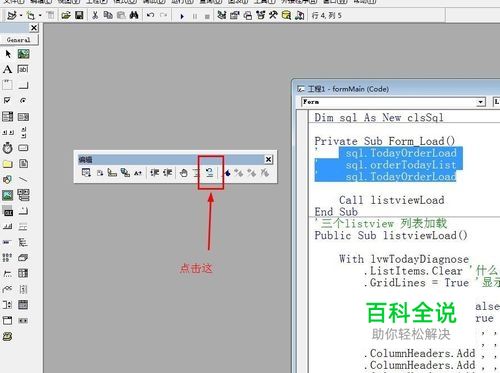Open the Project Explorer from the toolbar
Image resolution: width=500 pixels, height=373 pixels.
pos(222,15)
